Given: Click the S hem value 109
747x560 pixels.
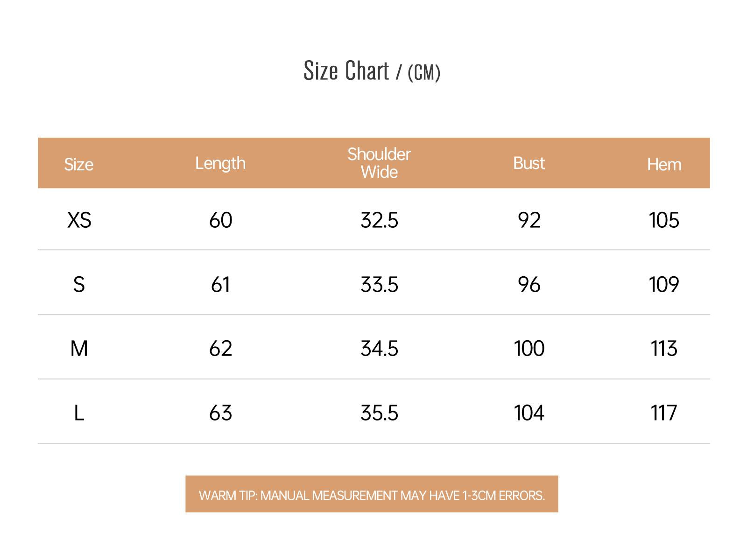Looking at the screenshot, I should pyautogui.click(x=664, y=284).
